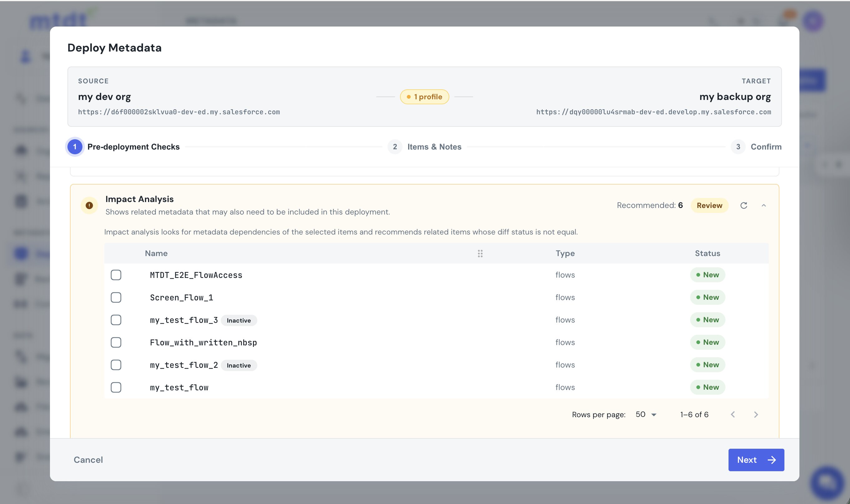Collapse the Impact Analysis section
Viewport: 850px width, 504px height.
click(x=764, y=205)
